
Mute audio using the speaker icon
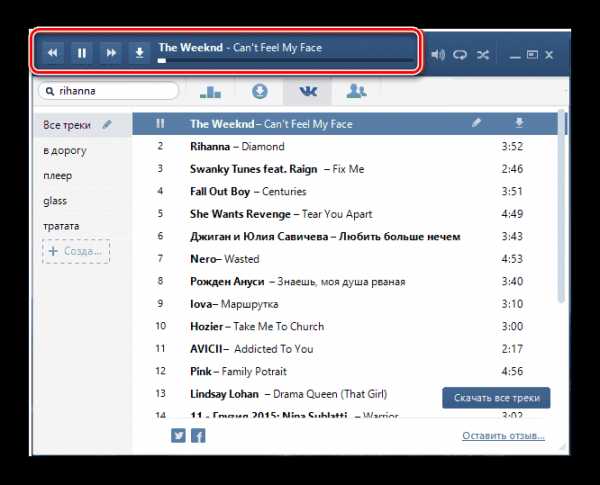click(438, 55)
